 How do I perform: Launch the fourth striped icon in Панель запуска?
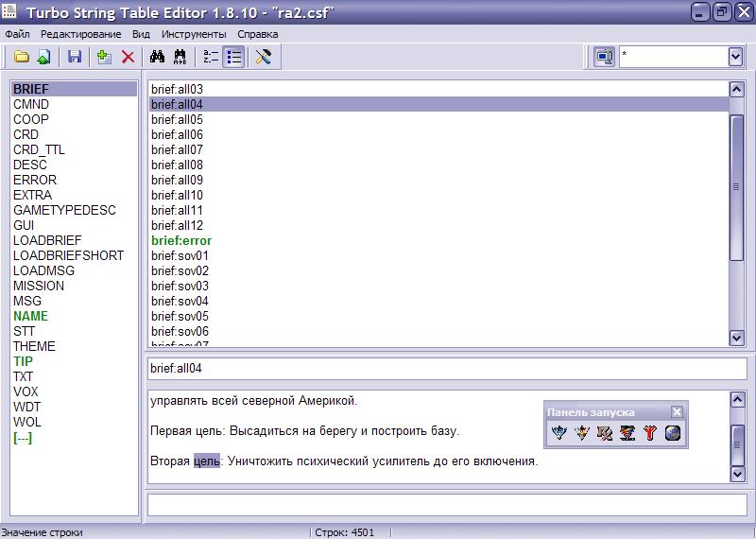(627, 433)
